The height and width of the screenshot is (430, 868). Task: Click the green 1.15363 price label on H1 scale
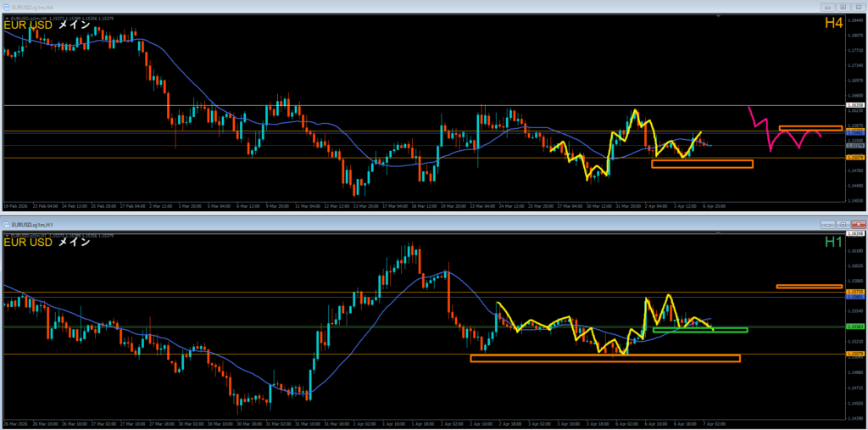pos(854,327)
